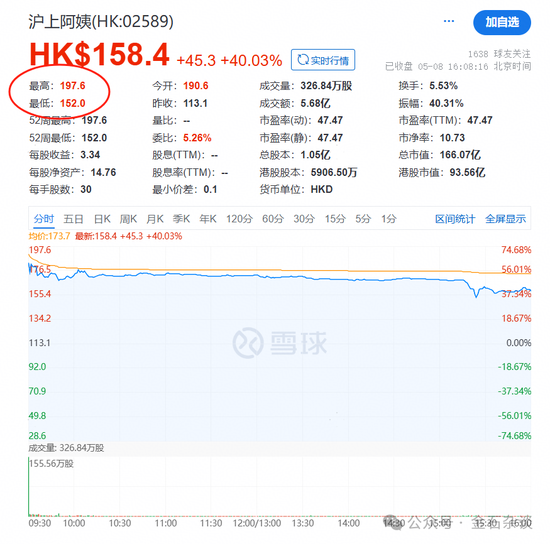Screen dimensions: 550x544
Task: Open the 季K chart tab
Action: tap(181, 219)
